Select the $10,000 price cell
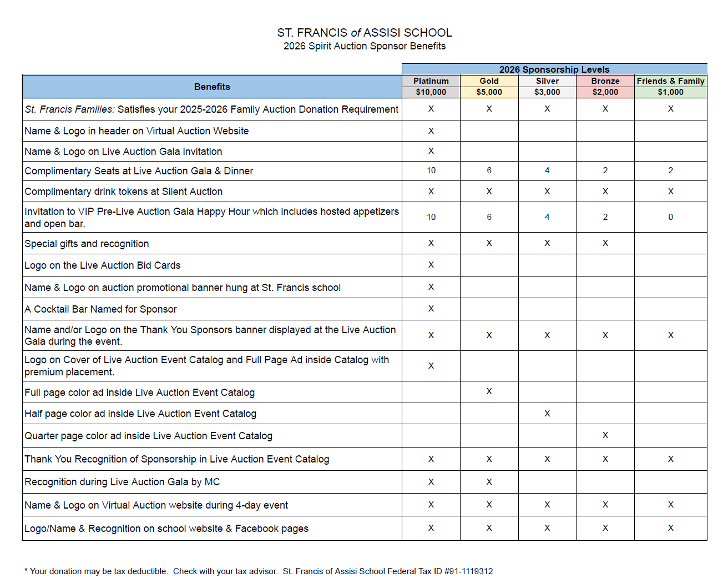The height and width of the screenshot is (583, 728). [431, 92]
